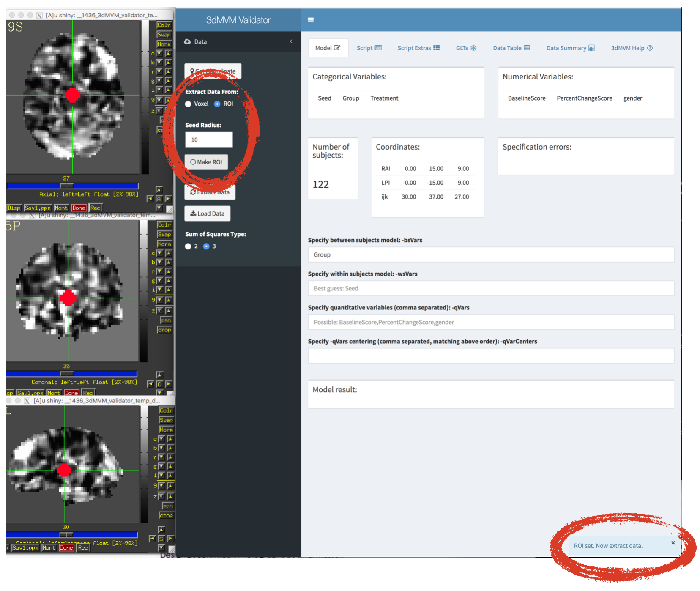The image size is (700, 591).
Task: Click Norm in the Coronal viewer
Action: 164,244
